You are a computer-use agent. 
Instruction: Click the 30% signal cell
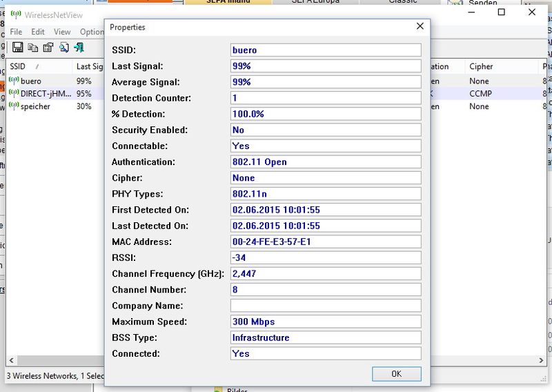pos(83,106)
